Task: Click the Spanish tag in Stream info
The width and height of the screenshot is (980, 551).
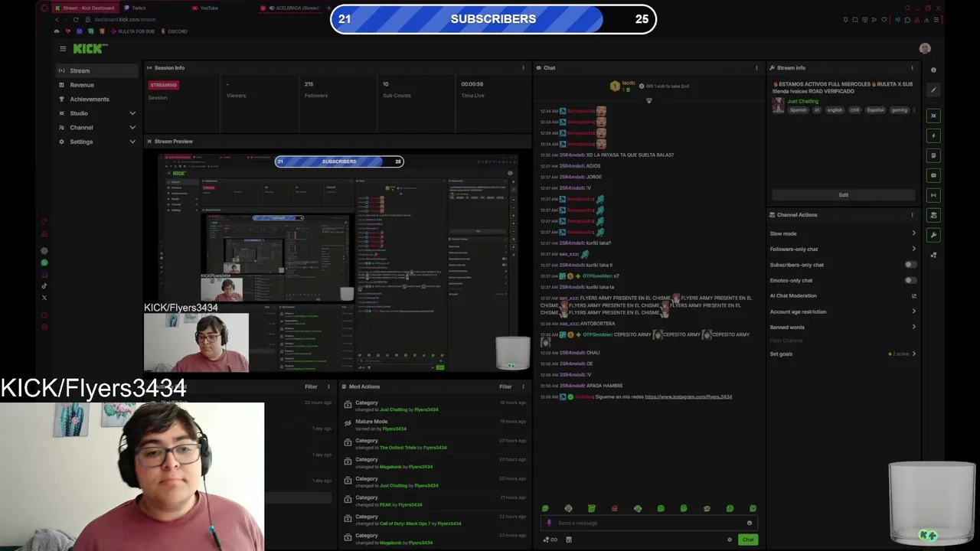Action: pos(799,110)
